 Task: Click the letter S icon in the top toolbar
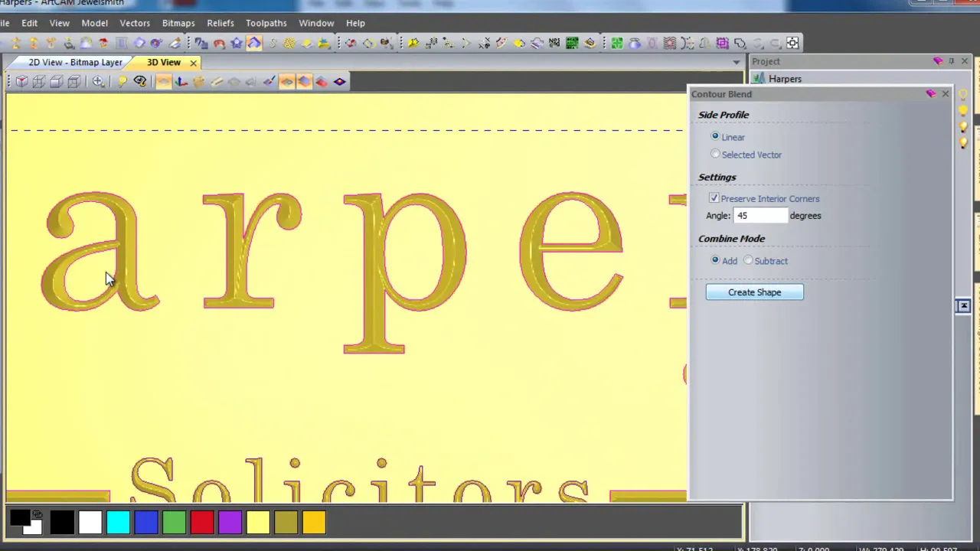[x=273, y=43]
